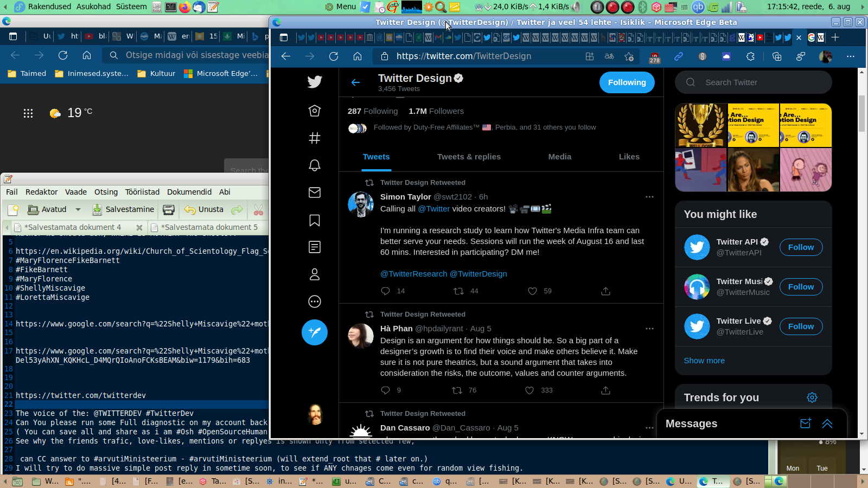The image size is (868, 488).
Task: Open Profile in Twitter sidebar
Action: (x=315, y=274)
